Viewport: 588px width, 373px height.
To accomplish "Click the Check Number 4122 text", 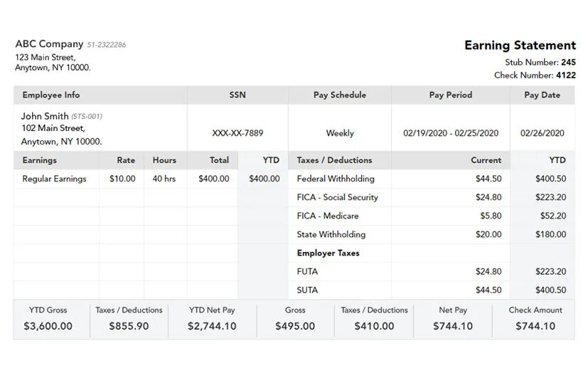I will tap(535, 75).
